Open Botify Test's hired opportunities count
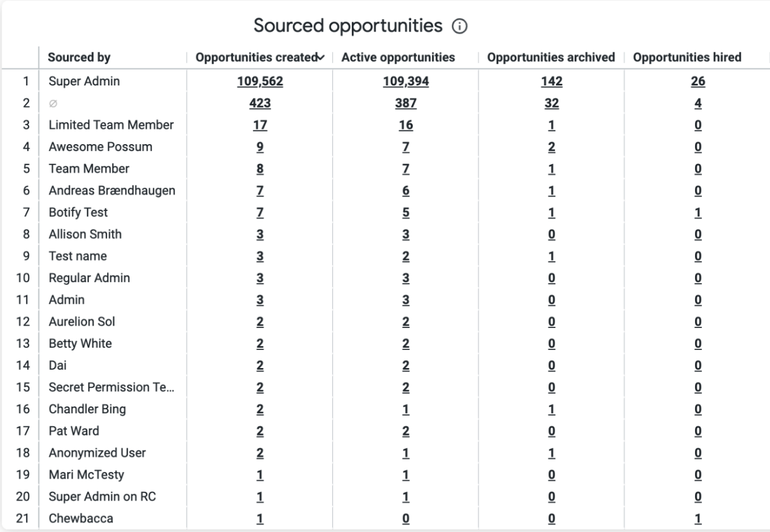 [x=698, y=213]
